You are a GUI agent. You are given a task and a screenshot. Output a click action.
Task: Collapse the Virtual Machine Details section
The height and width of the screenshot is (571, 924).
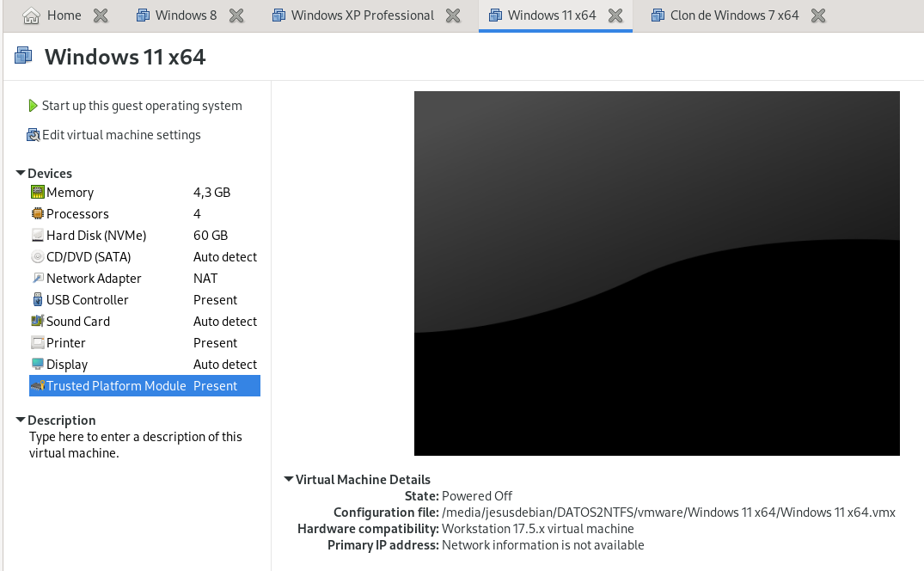288,479
